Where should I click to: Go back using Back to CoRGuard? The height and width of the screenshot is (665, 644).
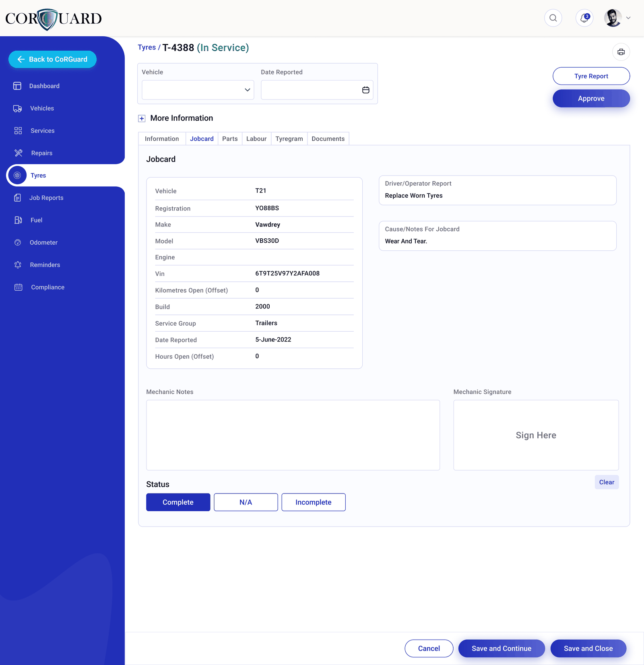[52, 59]
